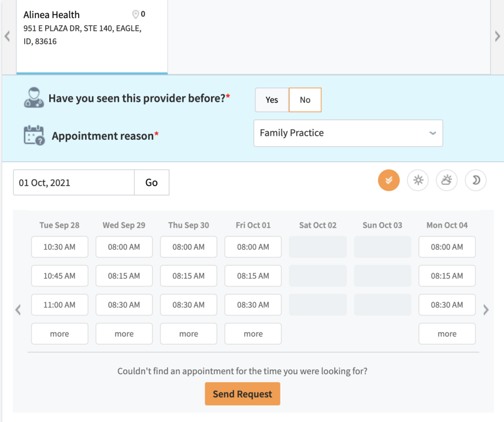Filter slots by morning sun icon
Image resolution: width=504 pixels, height=422 pixels.
point(418,181)
